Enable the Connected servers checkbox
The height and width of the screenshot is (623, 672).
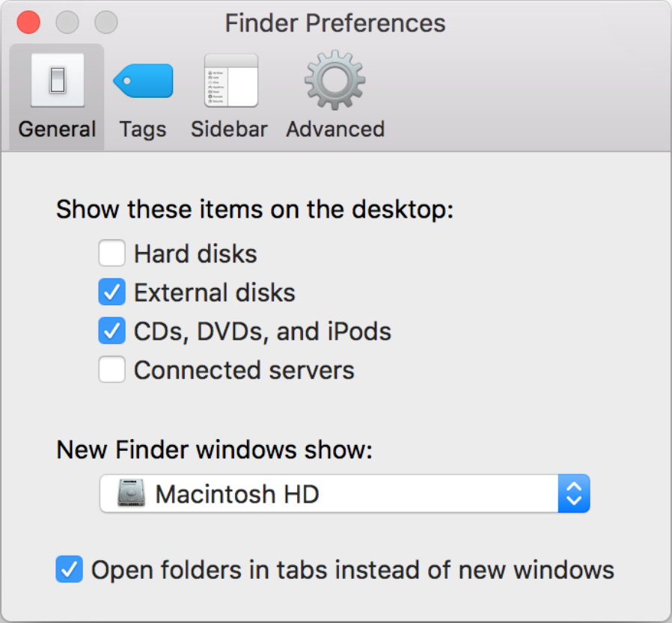pos(112,369)
